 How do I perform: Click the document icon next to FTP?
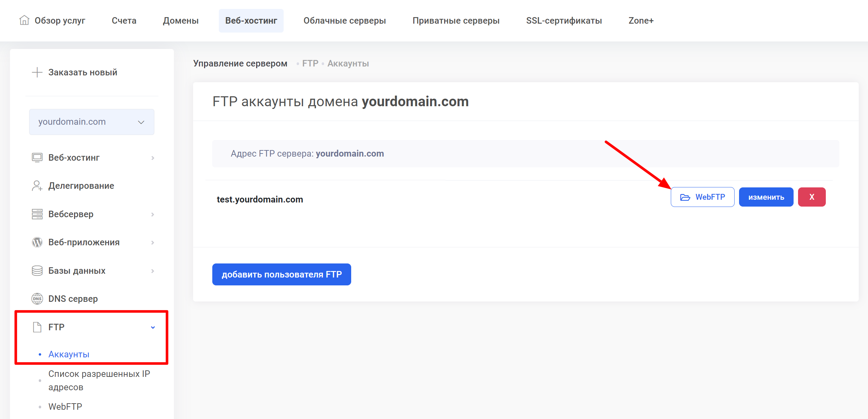37,327
